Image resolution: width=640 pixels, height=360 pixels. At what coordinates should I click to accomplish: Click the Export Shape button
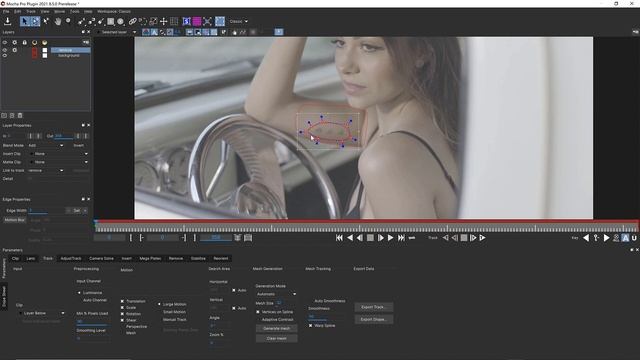point(373,319)
